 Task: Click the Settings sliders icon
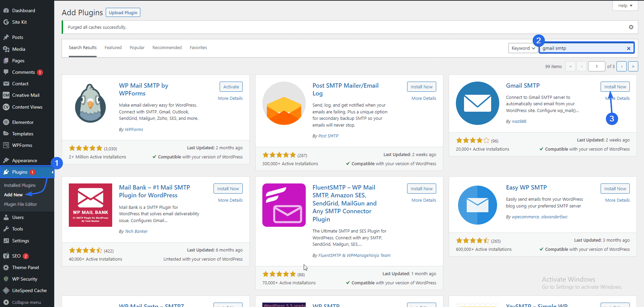click(x=6, y=241)
